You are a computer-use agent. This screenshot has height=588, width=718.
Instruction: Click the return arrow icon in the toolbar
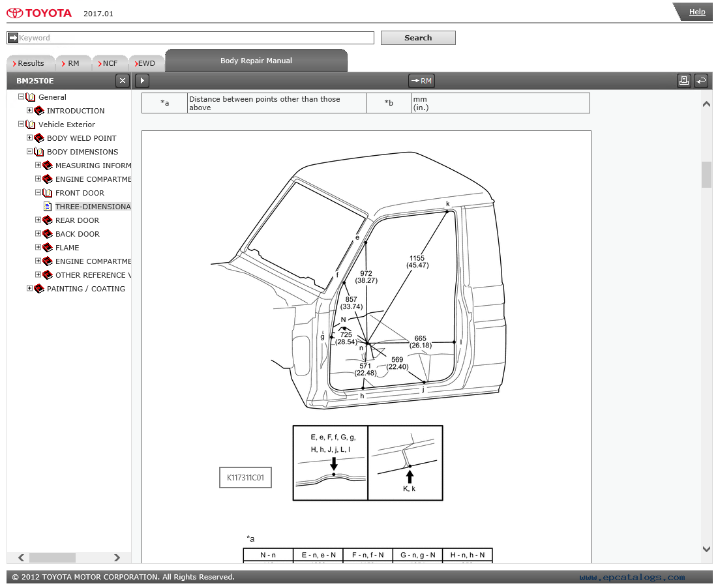point(701,81)
